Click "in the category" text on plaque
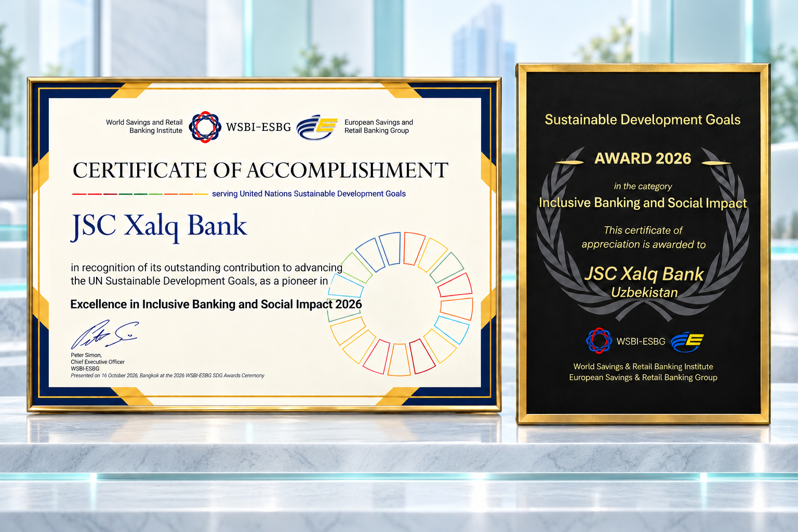The image size is (798, 532). [643, 187]
